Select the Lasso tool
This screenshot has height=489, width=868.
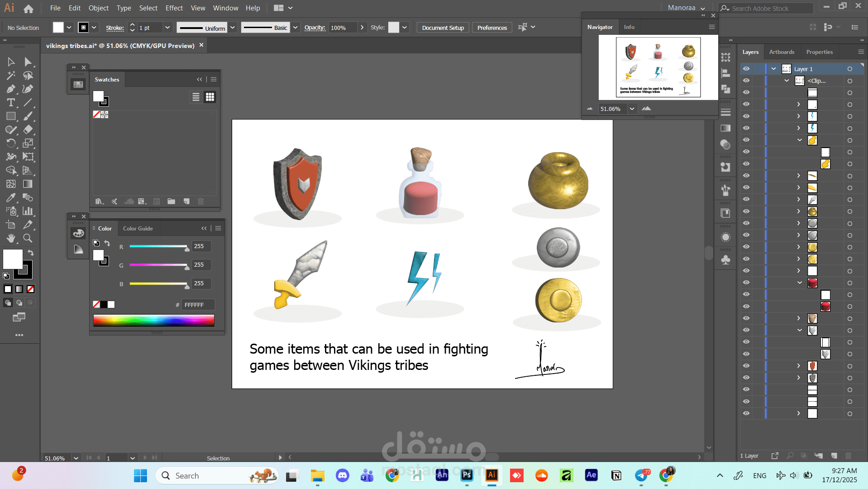28,75
